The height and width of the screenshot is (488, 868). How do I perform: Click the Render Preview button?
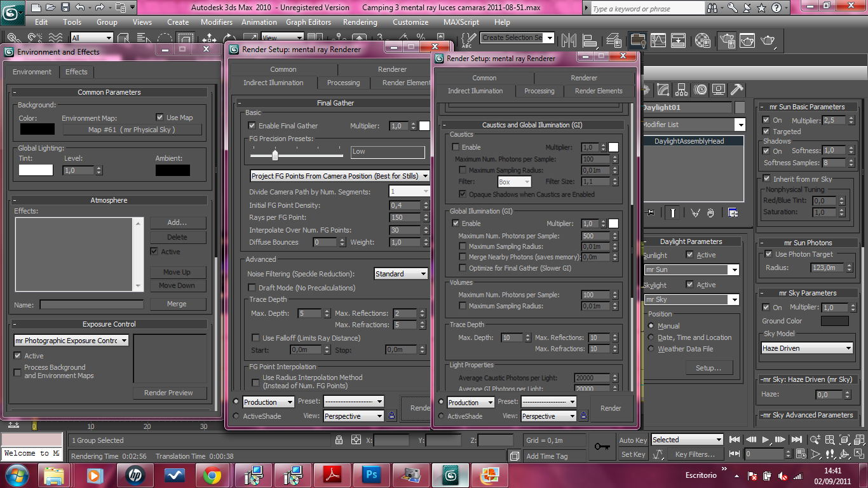168,393
